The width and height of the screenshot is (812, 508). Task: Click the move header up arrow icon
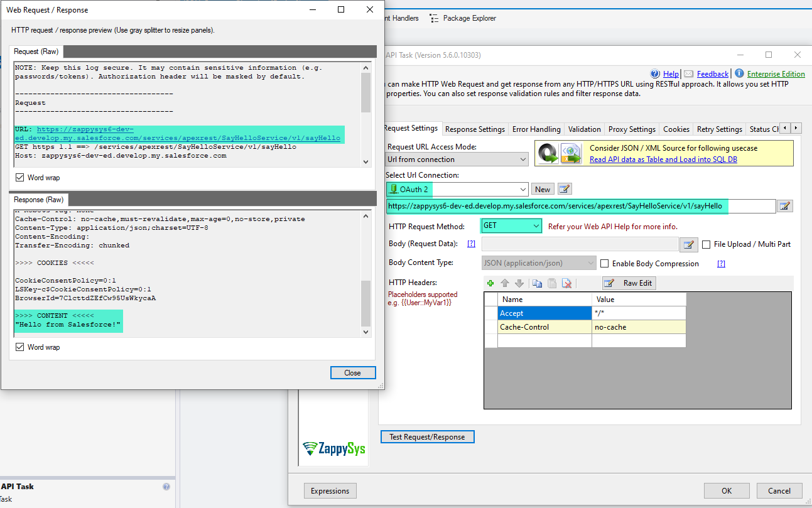click(504, 283)
